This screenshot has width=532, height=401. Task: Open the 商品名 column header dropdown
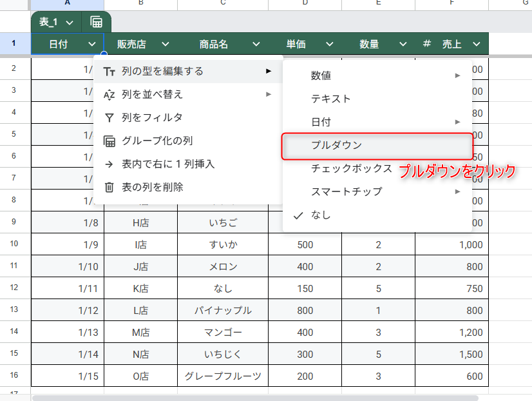pos(256,44)
